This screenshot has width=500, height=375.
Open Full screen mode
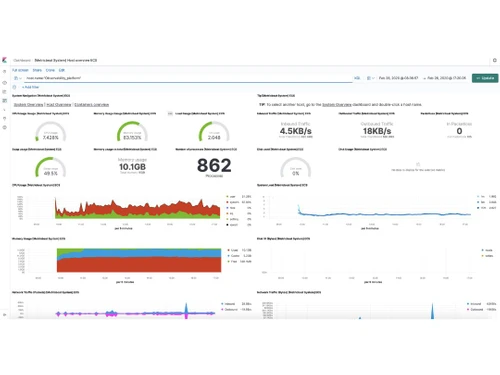20,70
